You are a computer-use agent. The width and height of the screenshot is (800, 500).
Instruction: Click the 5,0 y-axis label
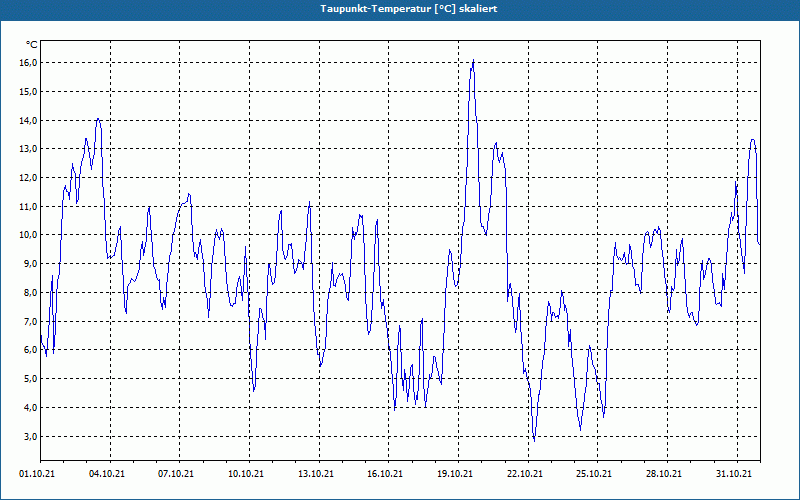[31, 379]
